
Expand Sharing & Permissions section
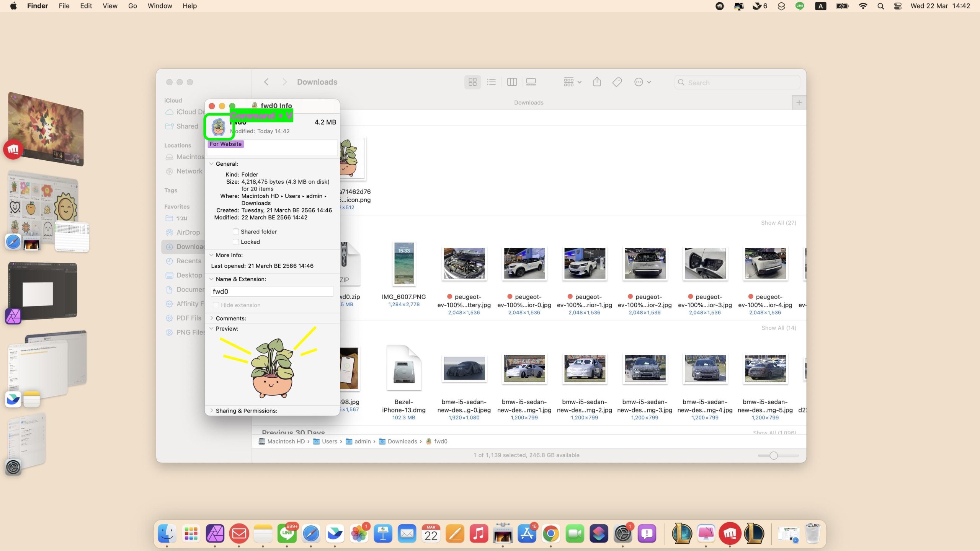tap(212, 410)
